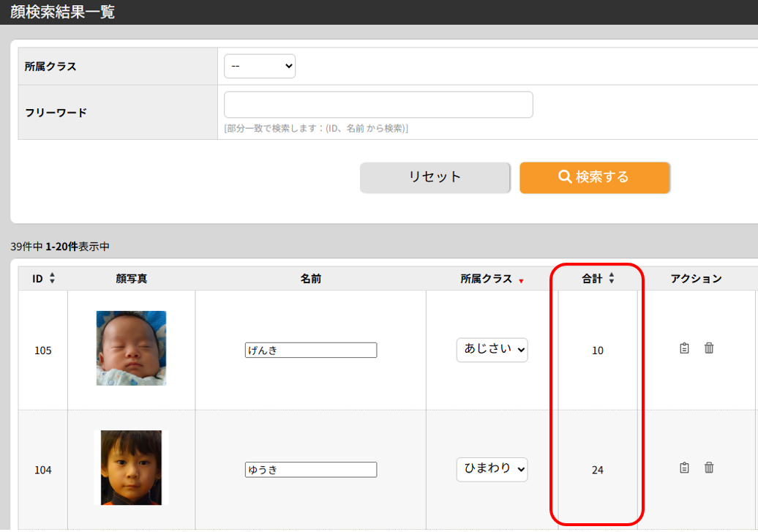Click the ID 104 cell

pos(43,470)
